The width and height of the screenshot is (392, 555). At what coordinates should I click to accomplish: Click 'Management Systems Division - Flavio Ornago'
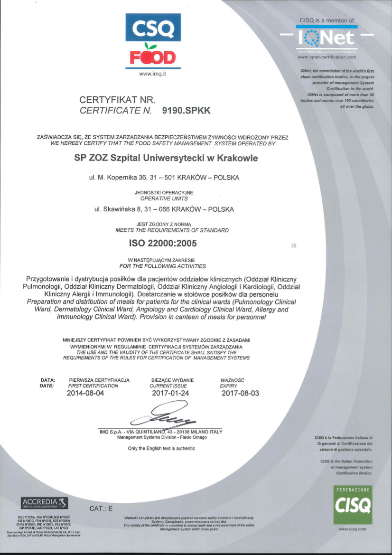pyautogui.click(x=162, y=437)
